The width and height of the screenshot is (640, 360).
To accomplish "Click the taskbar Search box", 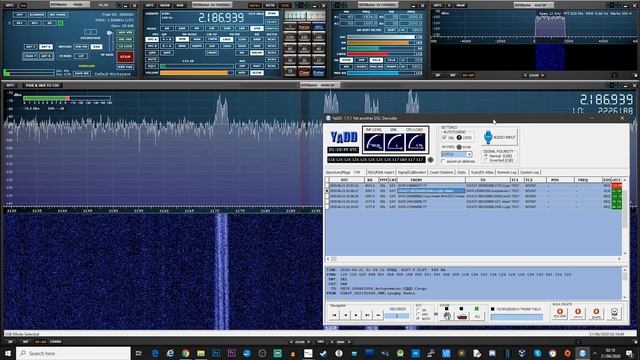I will click(73, 353).
